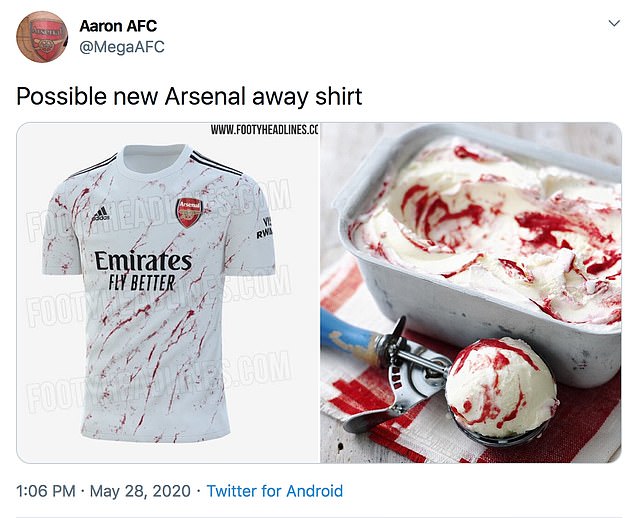The image size is (634, 518).
Task: Click the adidas logo on the shirt
Action: pyautogui.click(x=99, y=214)
